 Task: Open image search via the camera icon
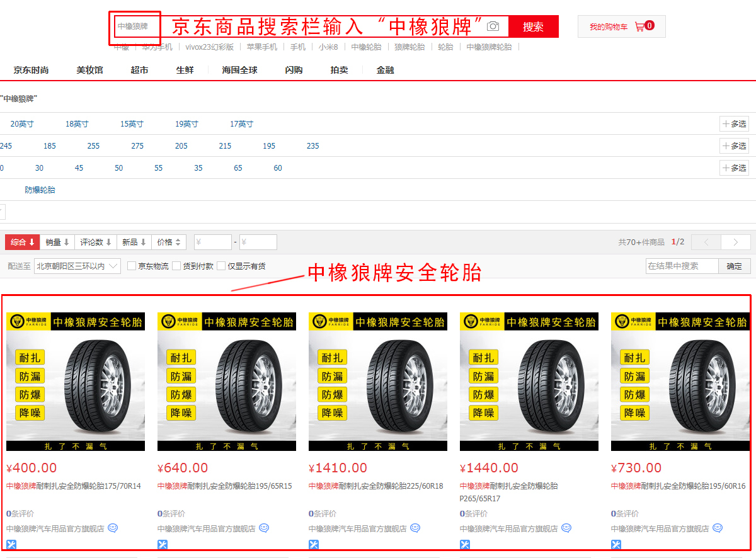click(493, 26)
